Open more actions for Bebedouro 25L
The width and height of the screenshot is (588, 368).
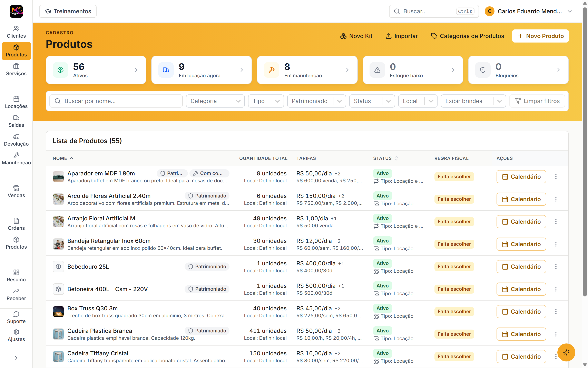(x=556, y=267)
